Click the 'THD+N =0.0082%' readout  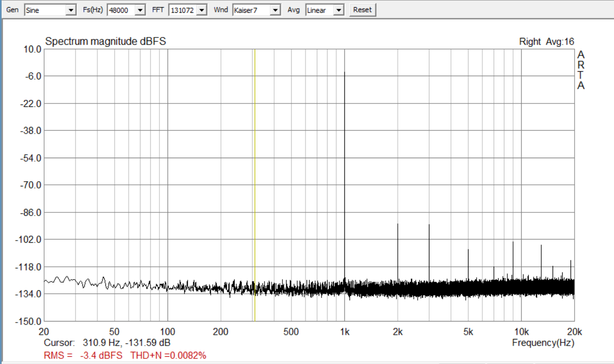point(169,355)
